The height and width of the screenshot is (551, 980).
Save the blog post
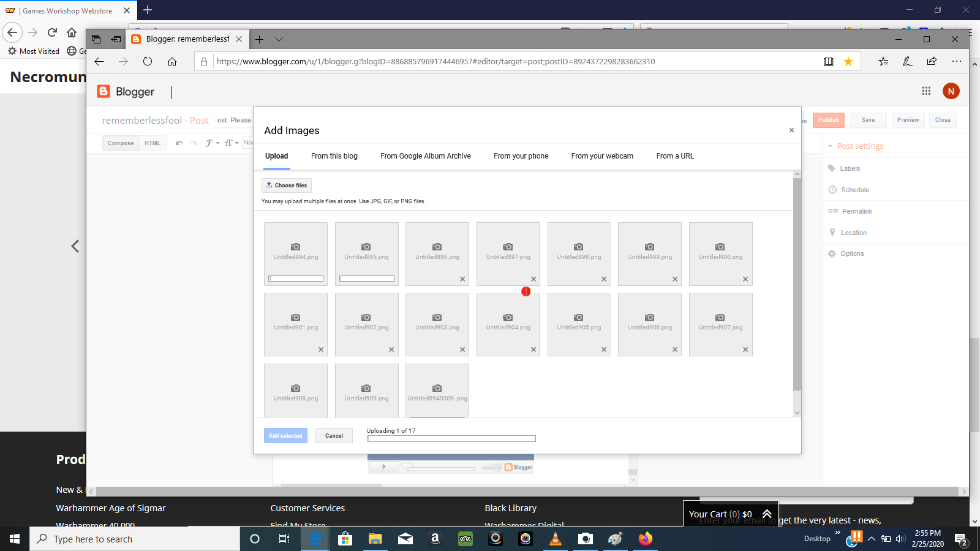click(x=868, y=120)
